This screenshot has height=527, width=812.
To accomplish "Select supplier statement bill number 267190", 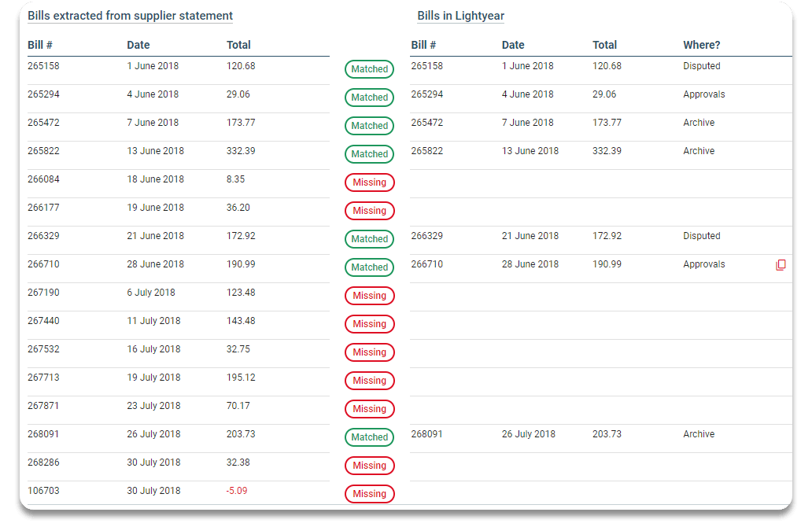I will (43, 293).
